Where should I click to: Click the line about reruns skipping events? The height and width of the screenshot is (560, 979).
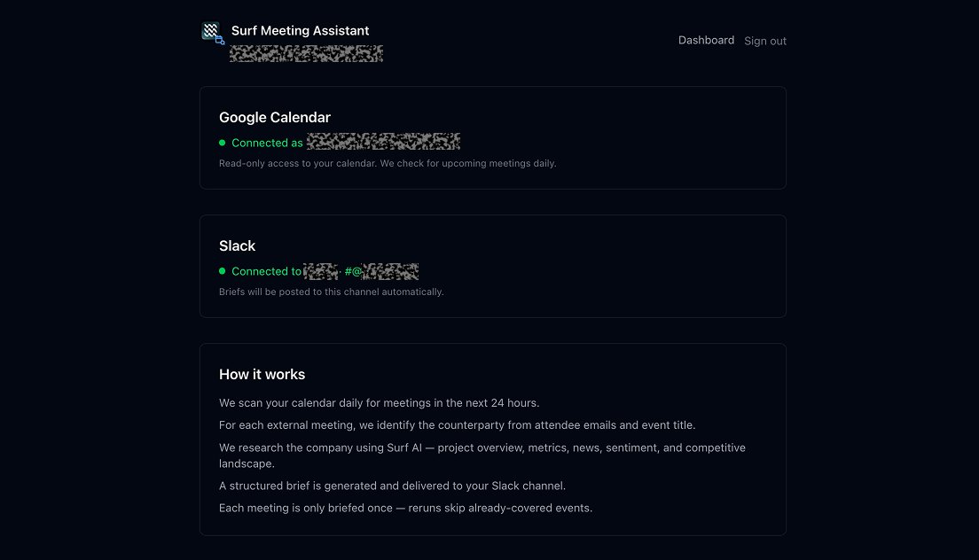coord(405,508)
